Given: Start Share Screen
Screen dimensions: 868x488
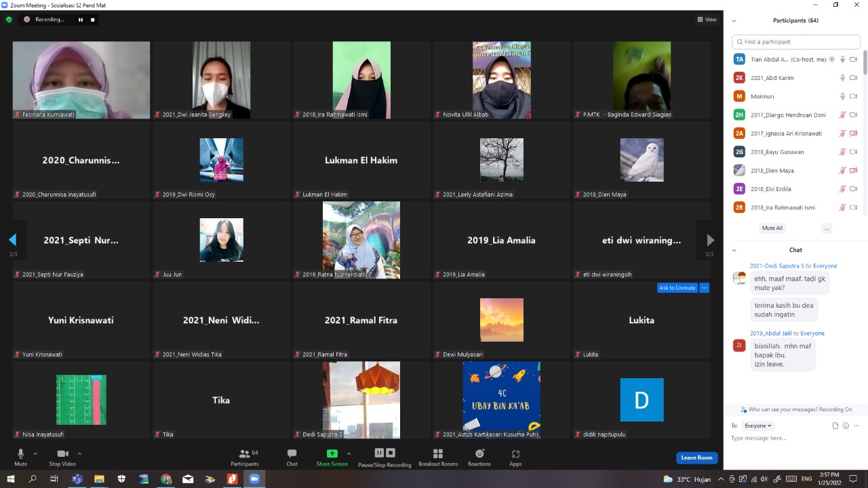Looking at the screenshot, I should pyautogui.click(x=332, y=457).
